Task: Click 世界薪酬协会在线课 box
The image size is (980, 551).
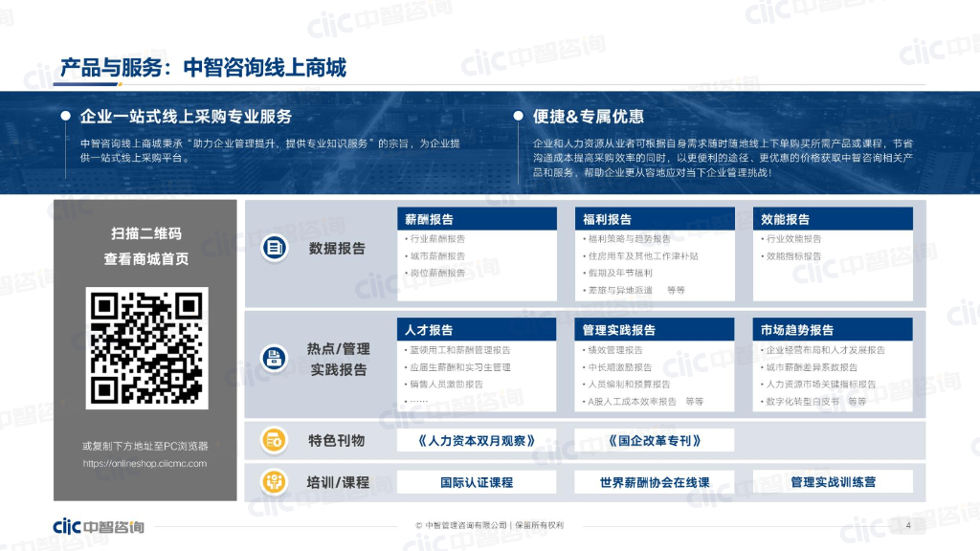Action: [x=655, y=482]
